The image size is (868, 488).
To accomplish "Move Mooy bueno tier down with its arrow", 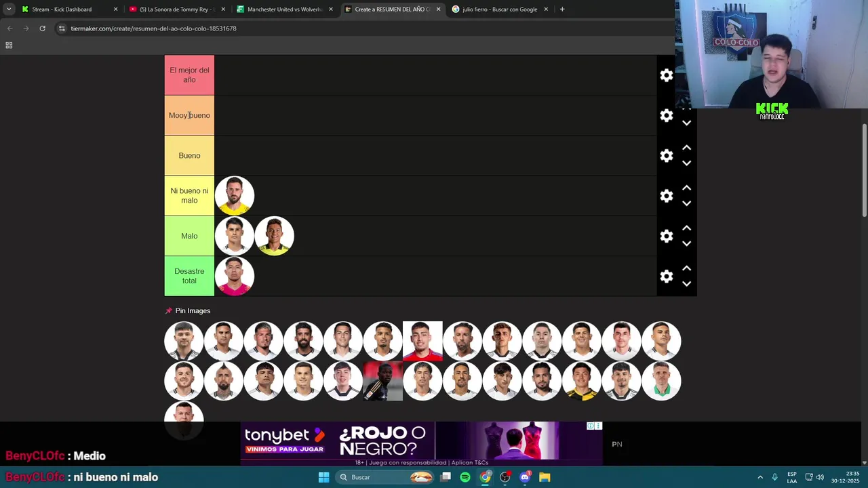I will pyautogui.click(x=686, y=123).
